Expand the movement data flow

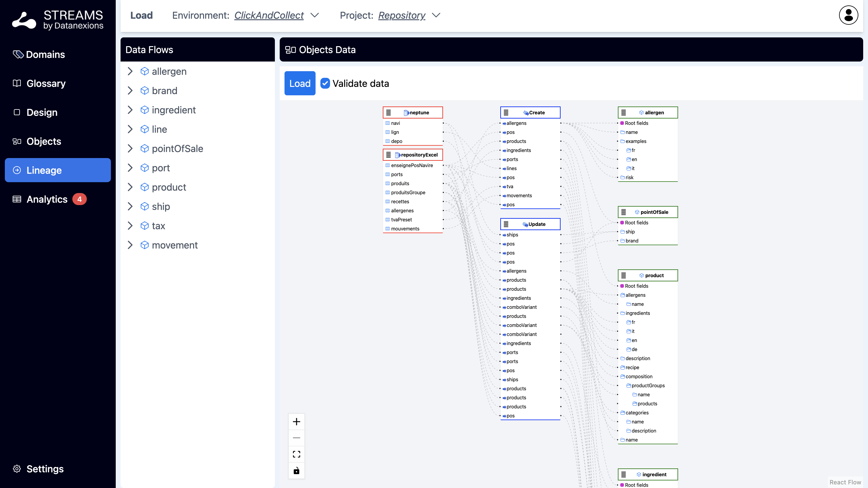tap(131, 245)
